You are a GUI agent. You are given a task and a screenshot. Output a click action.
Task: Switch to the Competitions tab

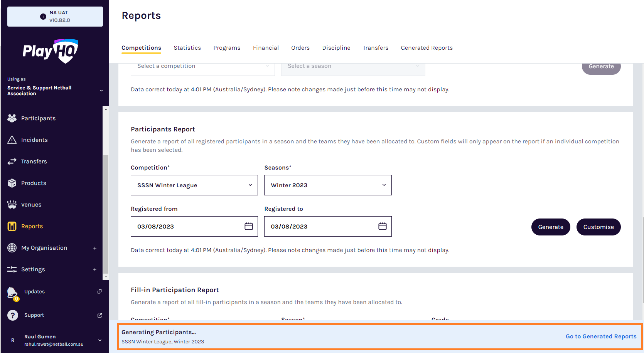click(142, 48)
